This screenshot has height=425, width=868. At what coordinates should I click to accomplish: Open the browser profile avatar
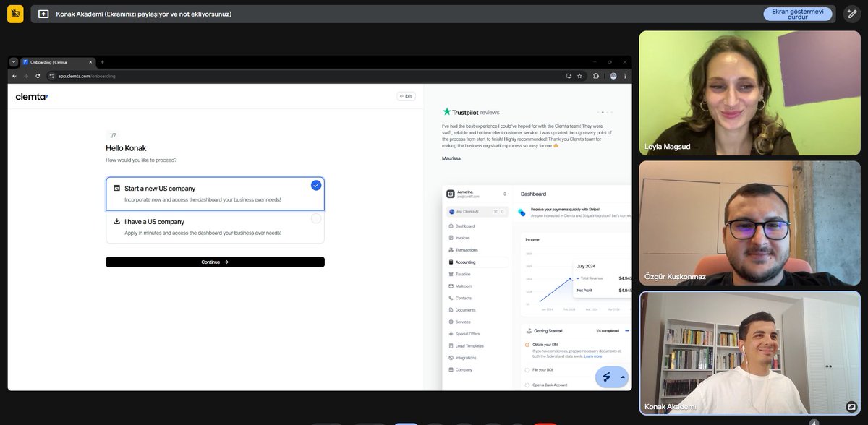[x=613, y=76]
